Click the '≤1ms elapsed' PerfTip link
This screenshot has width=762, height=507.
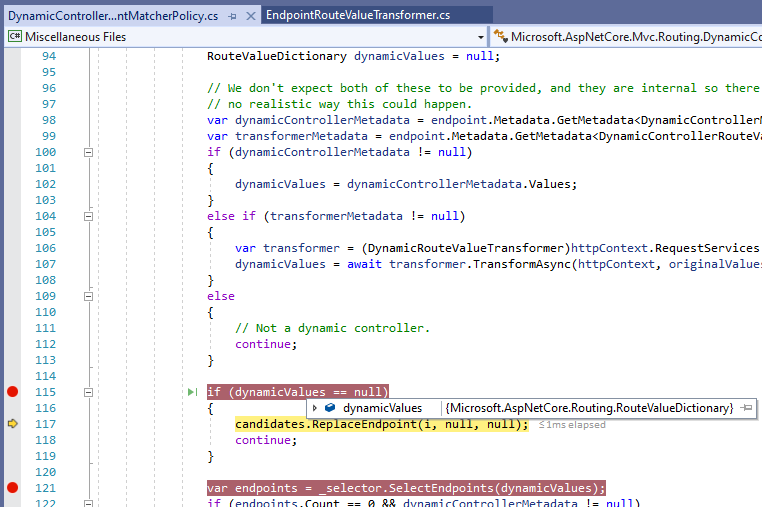click(572, 425)
